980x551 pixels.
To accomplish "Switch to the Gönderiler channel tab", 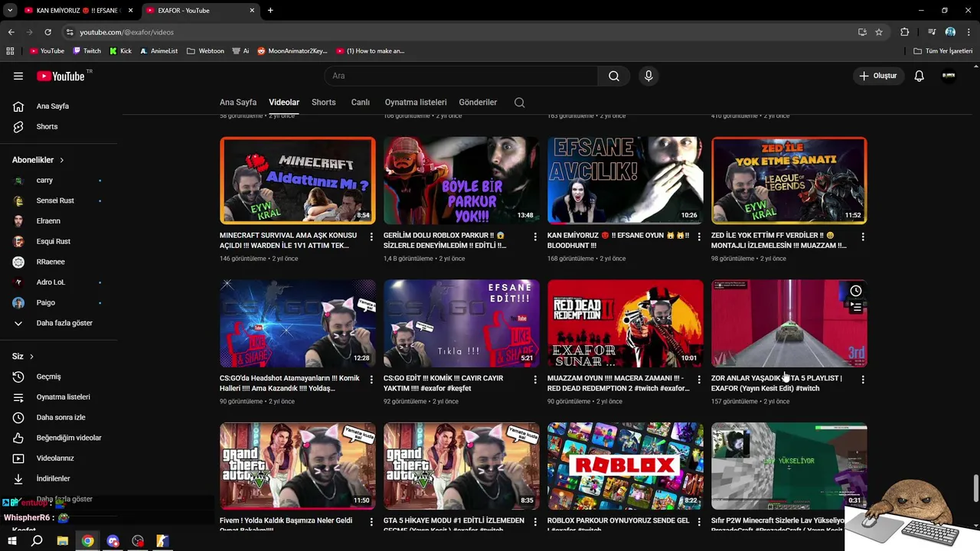I will pyautogui.click(x=478, y=103).
